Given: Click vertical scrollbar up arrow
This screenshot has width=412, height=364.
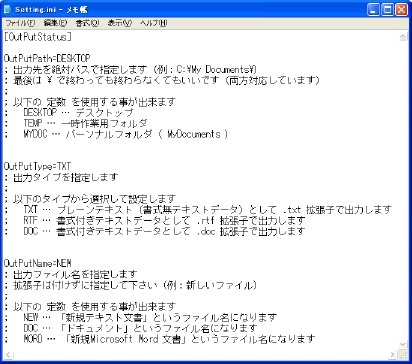Looking at the screenshot, I should pyautogui.click(x=403, y=37).
